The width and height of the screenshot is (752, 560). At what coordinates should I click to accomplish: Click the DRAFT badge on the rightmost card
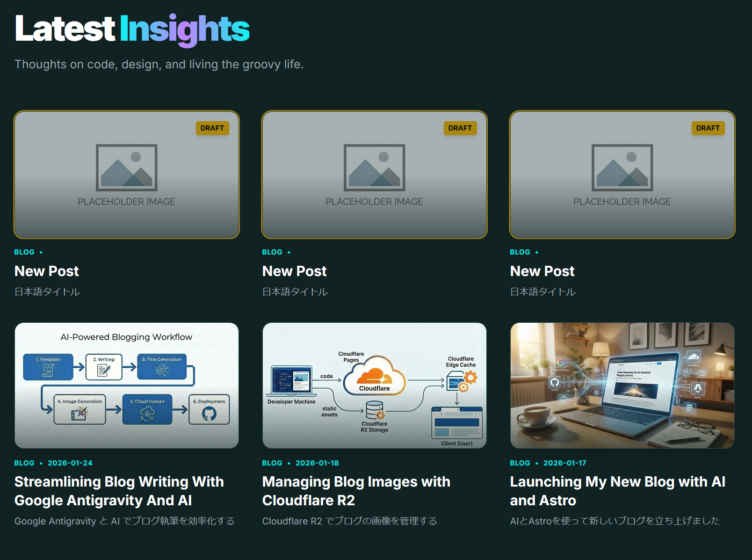pos(708,128)
